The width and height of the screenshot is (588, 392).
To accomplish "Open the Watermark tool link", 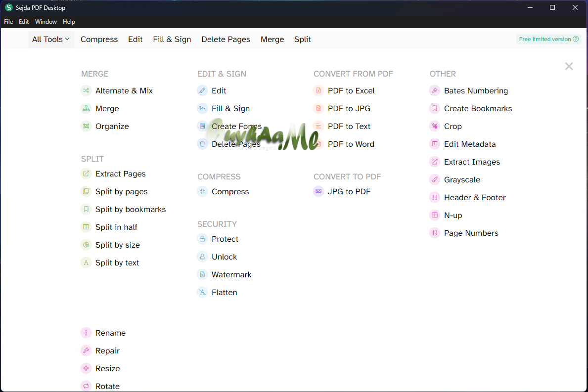I will point(231,274).
